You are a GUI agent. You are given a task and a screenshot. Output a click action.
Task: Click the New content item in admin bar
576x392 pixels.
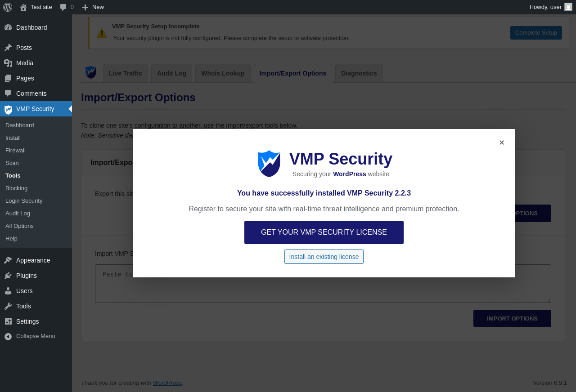[x=93, y=7]
